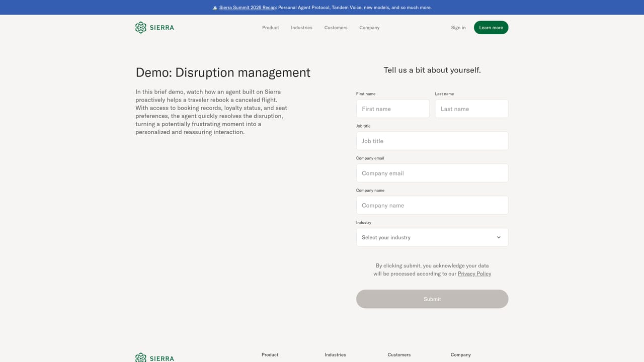This screenshot has width=644, height=362.
Task: Click the Demo: Disruption management heading
Action: click(x=223, y=72)
